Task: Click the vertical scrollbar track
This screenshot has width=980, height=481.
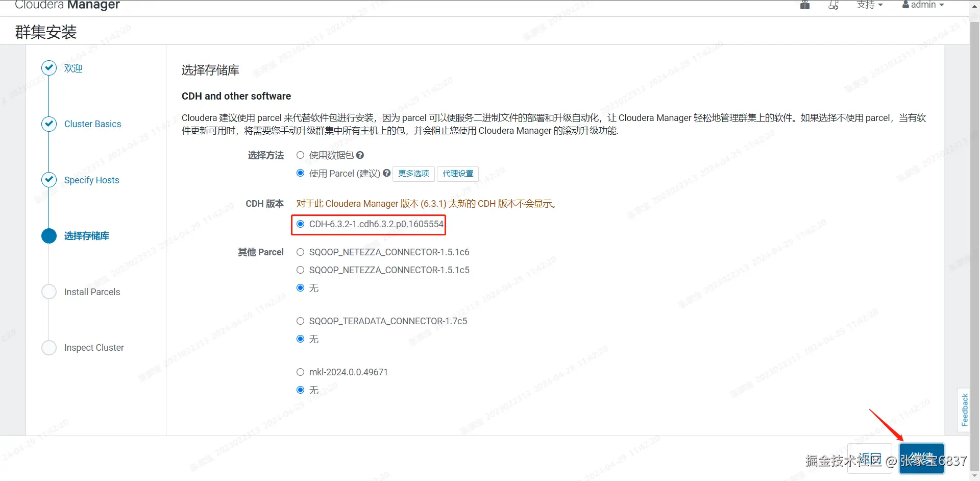Action: click(975, 245)
